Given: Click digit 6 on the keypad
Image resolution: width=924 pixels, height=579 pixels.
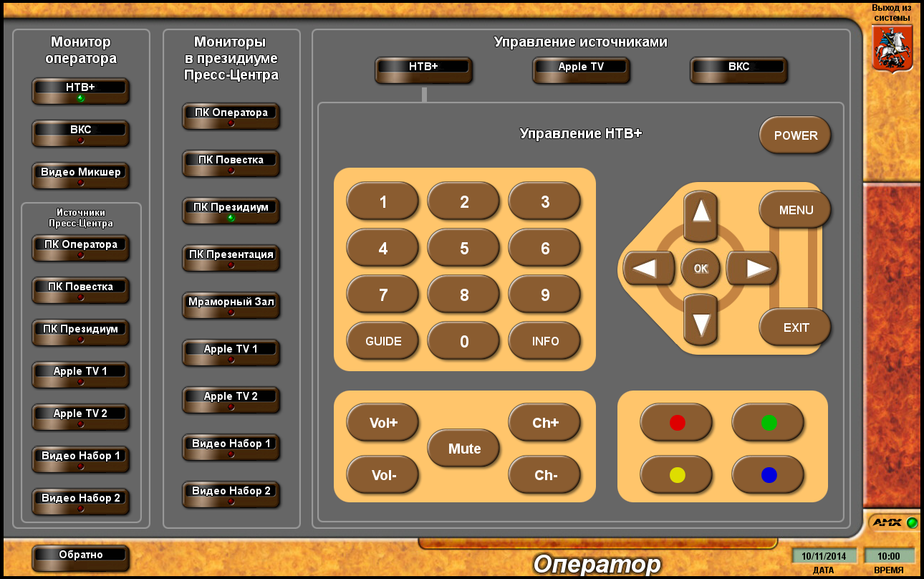Looking at the screenshot, I should pyautogui.click(x=544, y=248).
